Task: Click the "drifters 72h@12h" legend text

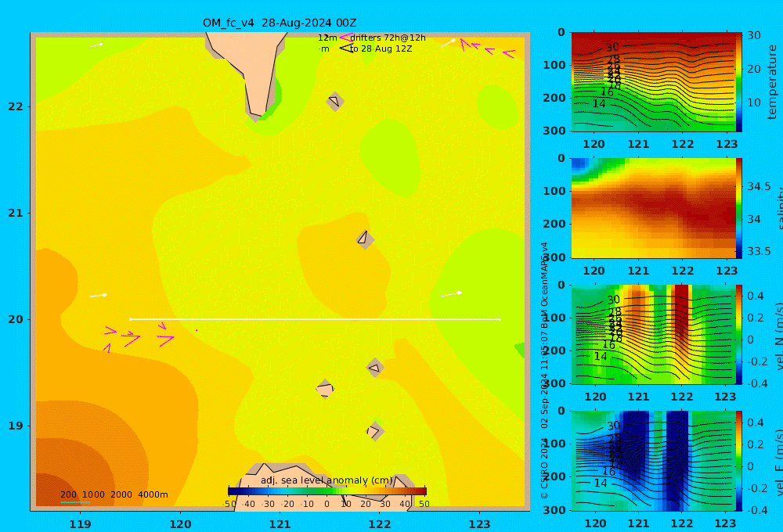Action: coord(388,38)
